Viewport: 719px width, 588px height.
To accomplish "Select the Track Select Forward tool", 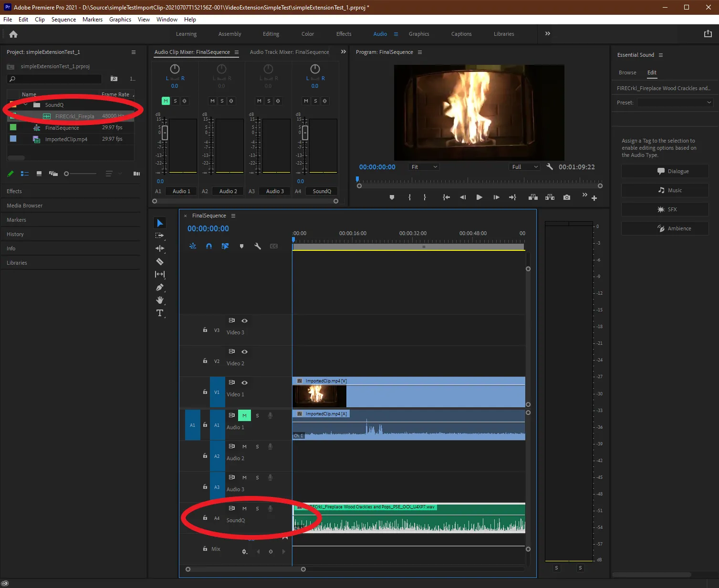I will coord(160,236).
